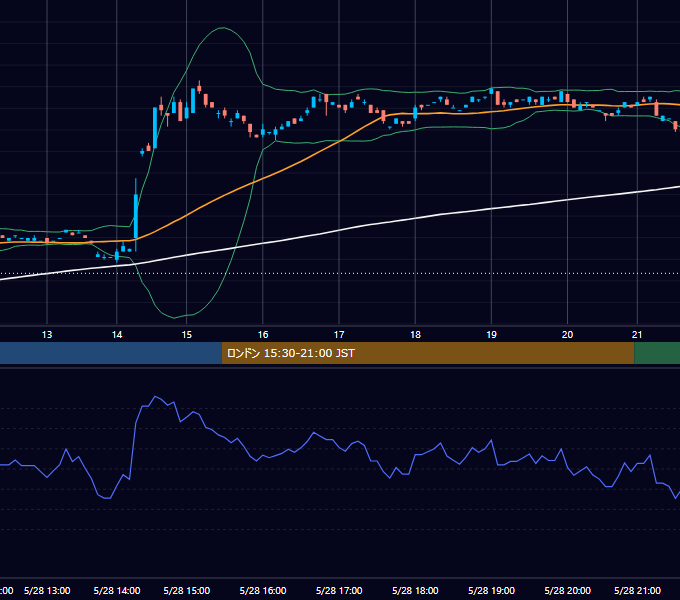The width and height of the screenshot is (680, 600).
Task: Click the hour label 18 on price chart axis
Action: [x=415, y=335]
